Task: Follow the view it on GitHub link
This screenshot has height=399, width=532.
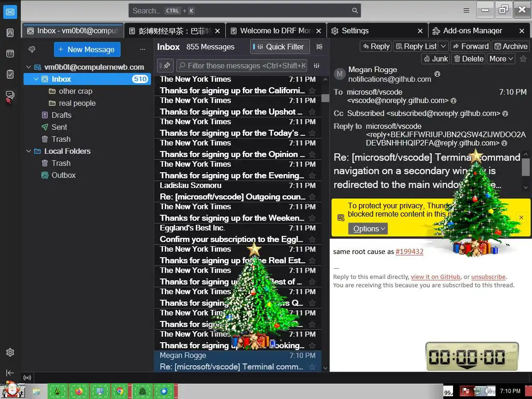Action: (x=435, y=277)
